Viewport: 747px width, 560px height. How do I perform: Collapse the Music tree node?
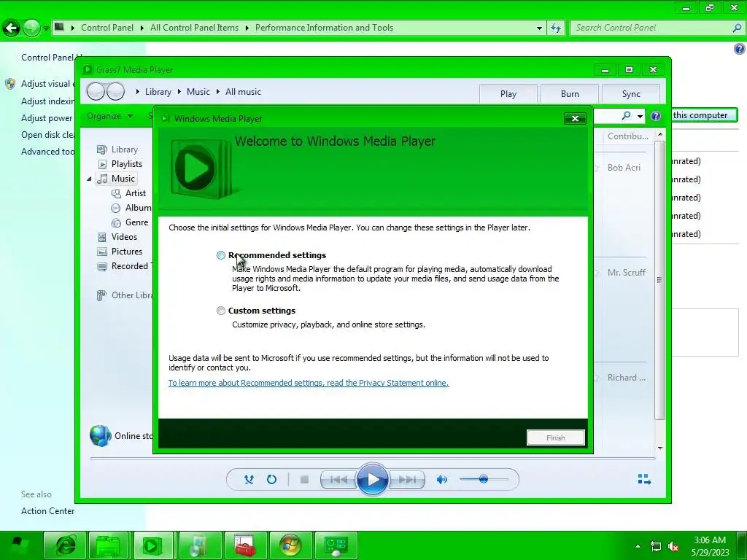(x=89, y=179)
